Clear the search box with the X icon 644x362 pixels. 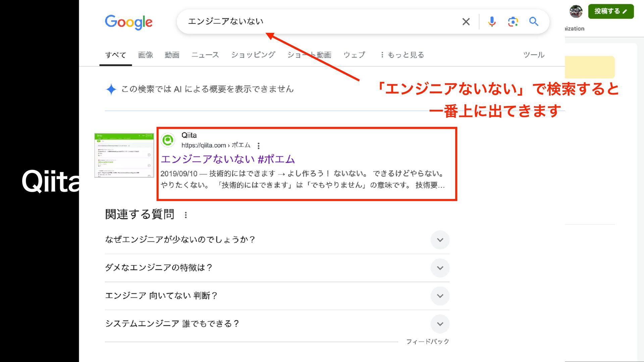coord(466,22)
